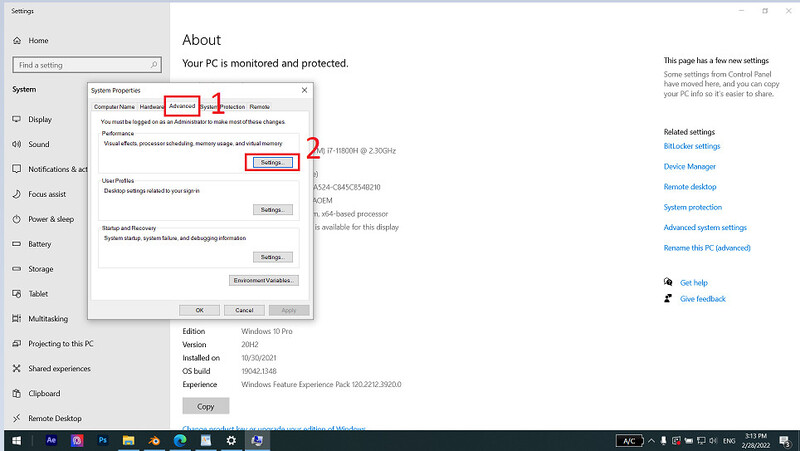Viewport: 800px width, 451px height.
Task: Open Device Manager link
Action: pos(689,166)
